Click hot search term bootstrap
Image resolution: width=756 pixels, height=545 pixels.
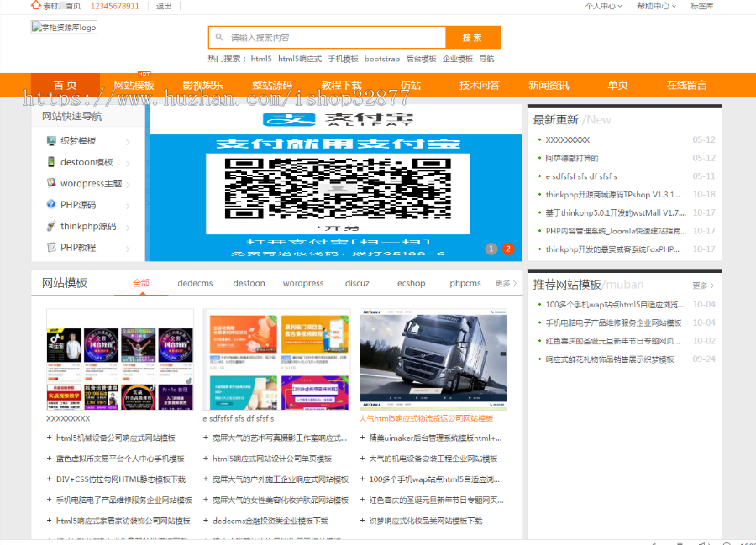382,59
